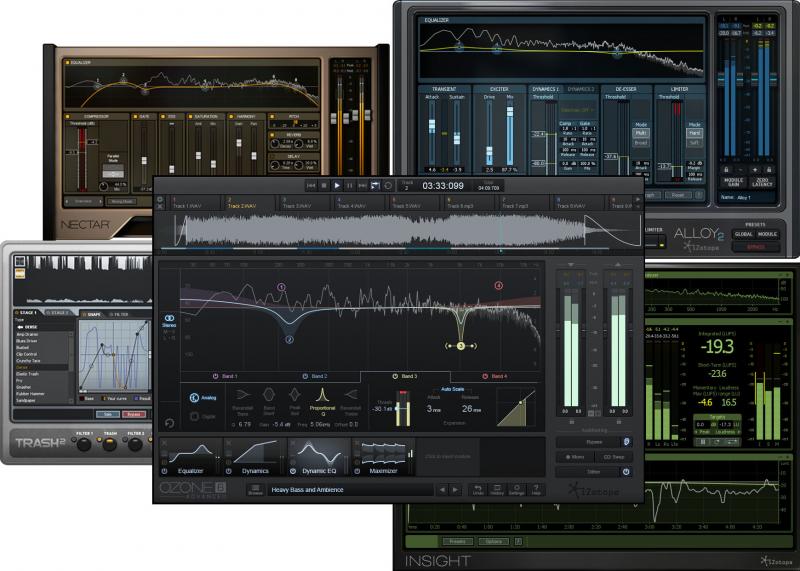The image size is (800, 571).
Task: Click the Heavy Bass and Ambience preset field
Action: [350, 490]
